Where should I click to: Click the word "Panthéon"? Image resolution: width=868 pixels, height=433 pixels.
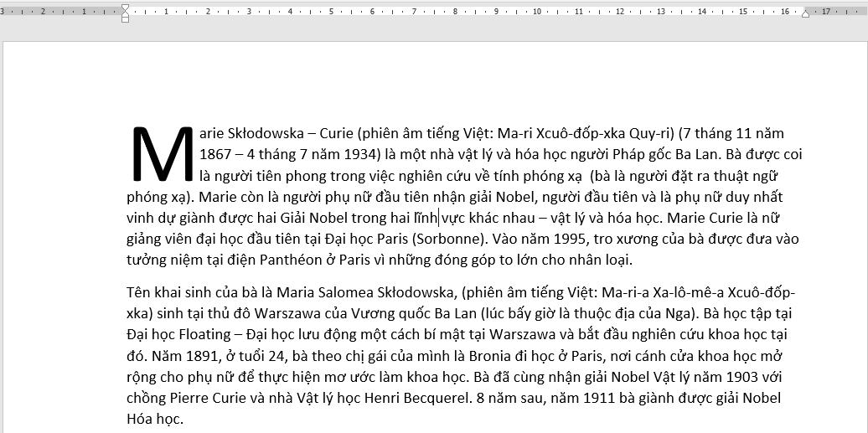[x=292, y=260]
